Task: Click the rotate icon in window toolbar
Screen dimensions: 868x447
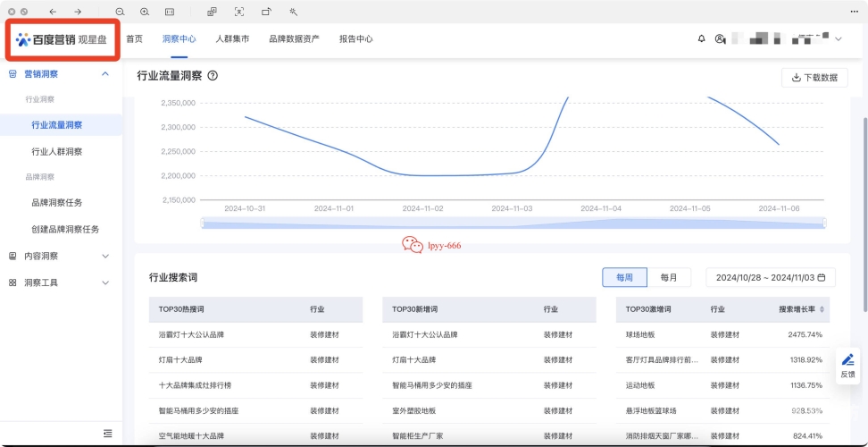Action: point(266,12)
